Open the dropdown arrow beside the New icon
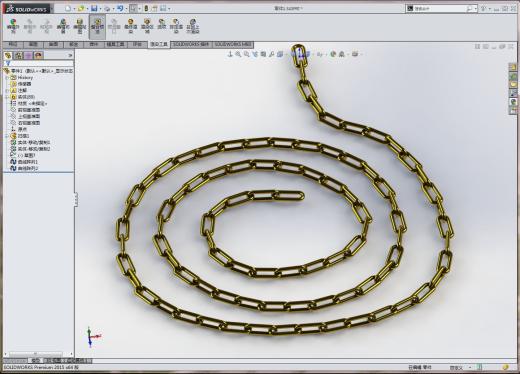This screenshot has width=520, height=374. click(x=74, y=9)
